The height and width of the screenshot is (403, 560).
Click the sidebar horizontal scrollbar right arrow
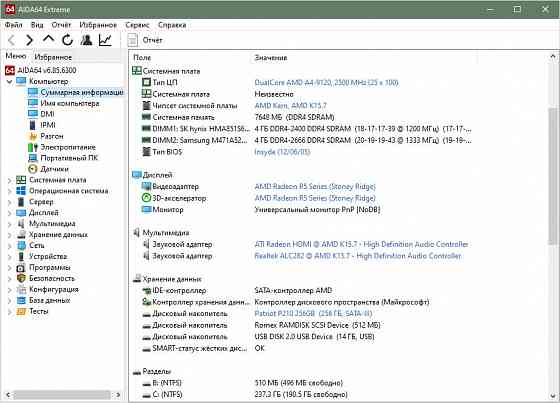pyautogui.click(x=118, y=395)
